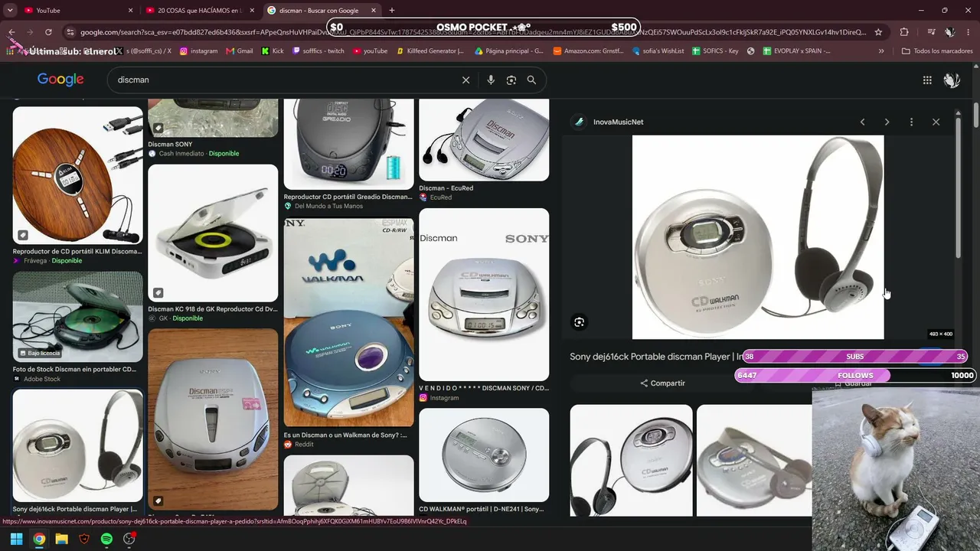Open the Chrome extensions menu

[904, 32]
